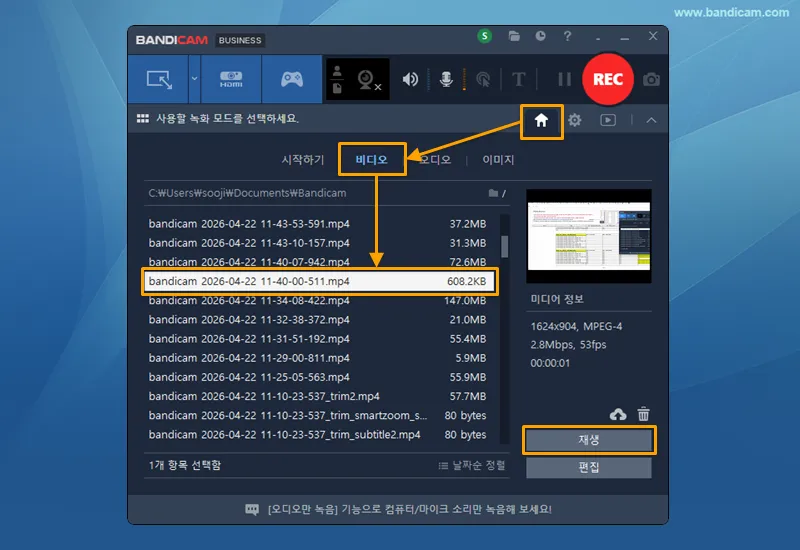Viewport: 800px width, 550px height.
Task: Click the recording mode grid icon
Action: 143,118
